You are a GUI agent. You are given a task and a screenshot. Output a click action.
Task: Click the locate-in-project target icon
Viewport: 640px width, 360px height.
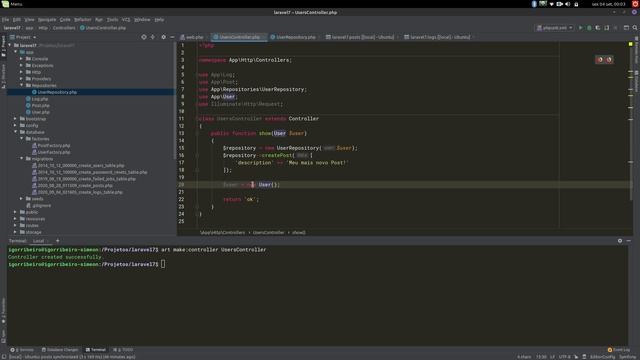coord(144,37)
